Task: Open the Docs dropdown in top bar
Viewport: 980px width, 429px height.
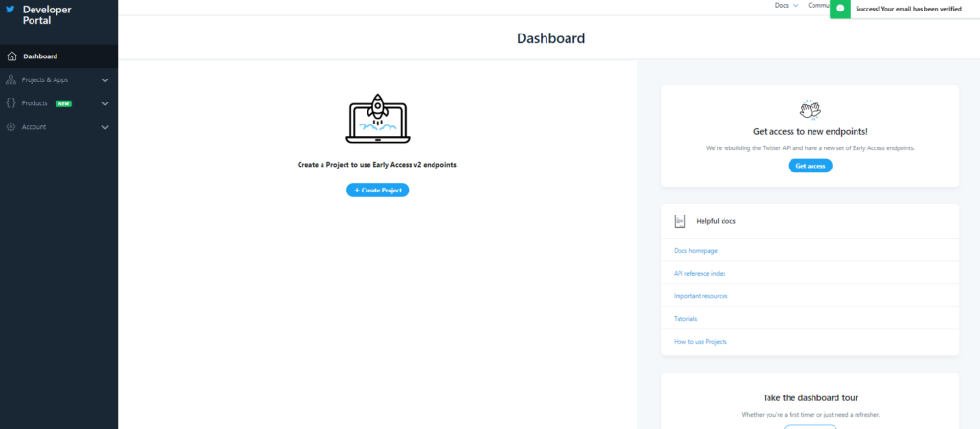Action: coord(786,5)
